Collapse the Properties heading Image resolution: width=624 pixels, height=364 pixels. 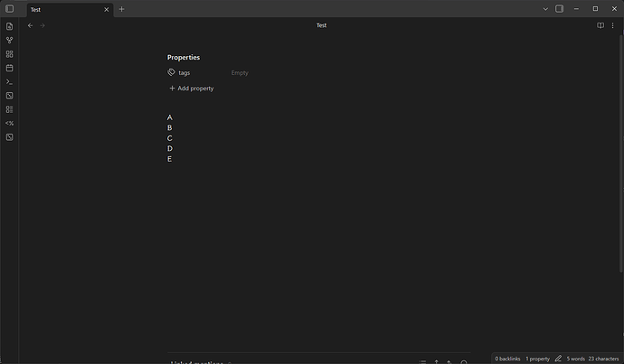click(x=184, y=57)
